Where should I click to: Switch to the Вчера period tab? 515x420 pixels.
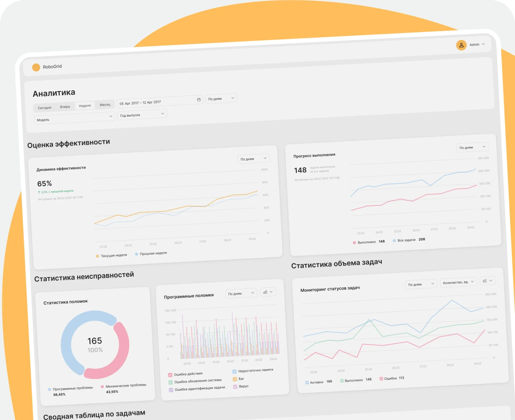[x=65, y=107]
